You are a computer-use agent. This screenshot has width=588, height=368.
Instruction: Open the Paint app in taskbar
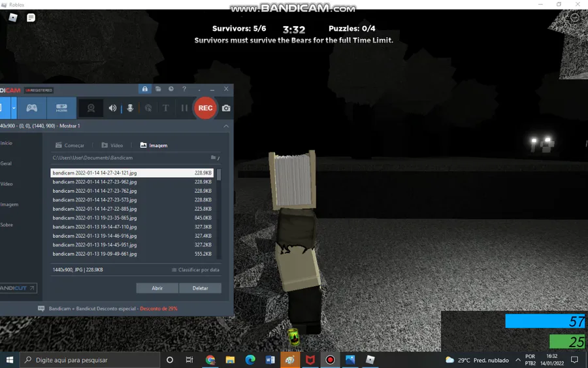(290, 360)
